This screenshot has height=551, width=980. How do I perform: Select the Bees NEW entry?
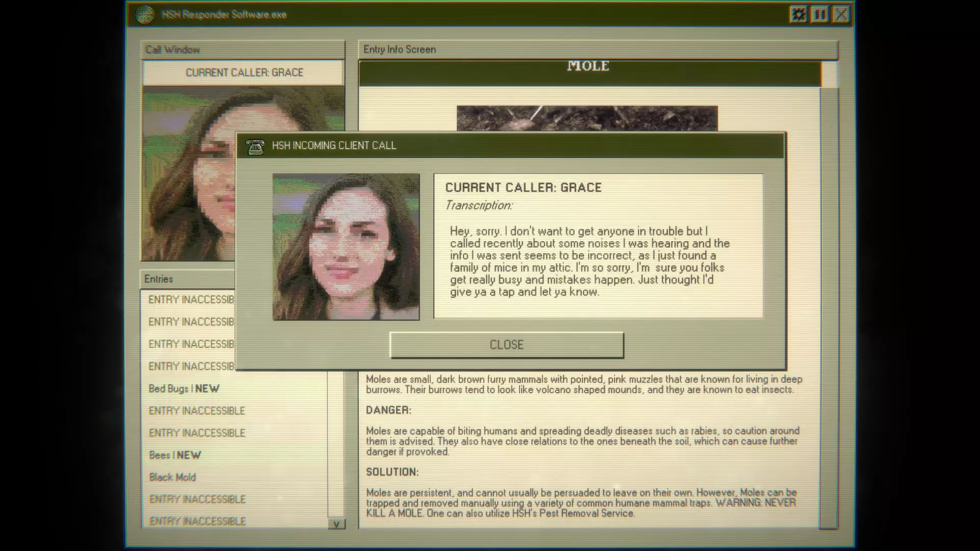click(175, 455)
